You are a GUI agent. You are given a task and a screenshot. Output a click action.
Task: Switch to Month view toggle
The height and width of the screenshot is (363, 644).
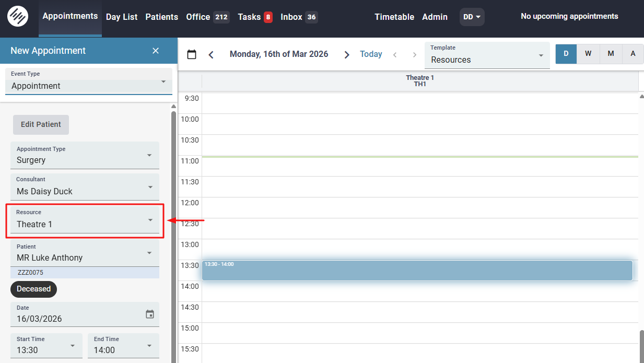coord(611,54)
